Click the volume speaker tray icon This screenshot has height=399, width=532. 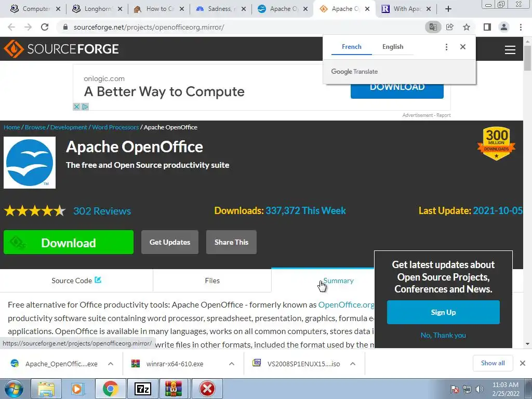pos(480,389)
